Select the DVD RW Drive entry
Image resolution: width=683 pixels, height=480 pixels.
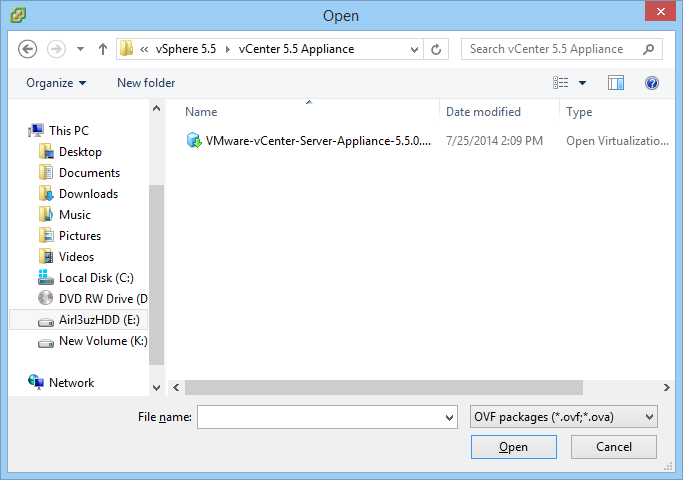tap(103, 299)
